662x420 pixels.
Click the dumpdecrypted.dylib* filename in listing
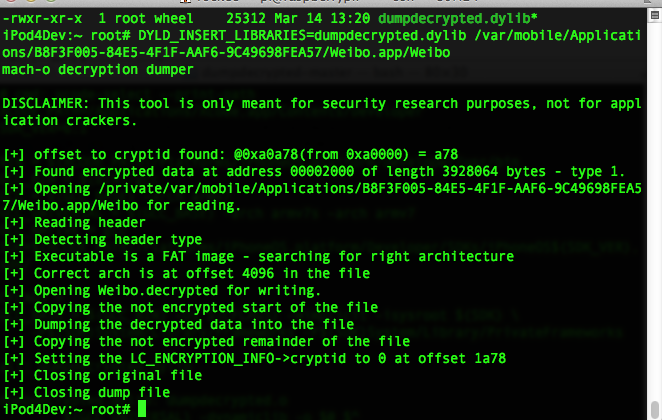click(458, 19)
